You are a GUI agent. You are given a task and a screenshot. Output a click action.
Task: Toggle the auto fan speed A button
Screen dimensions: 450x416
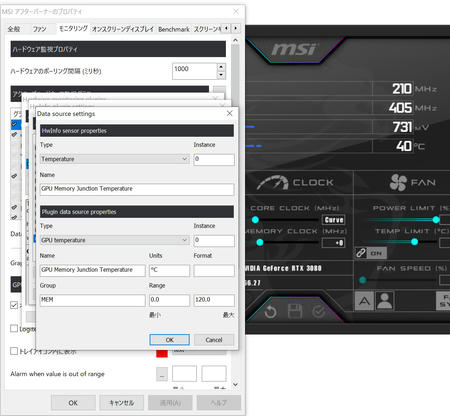coord(364,301)
